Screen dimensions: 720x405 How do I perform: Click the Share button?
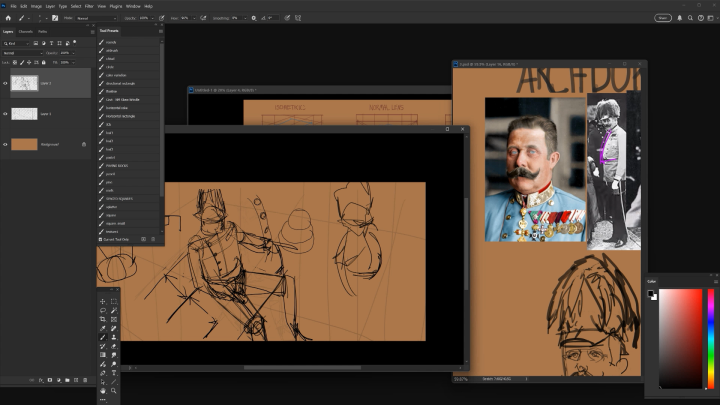click(663, 18)
